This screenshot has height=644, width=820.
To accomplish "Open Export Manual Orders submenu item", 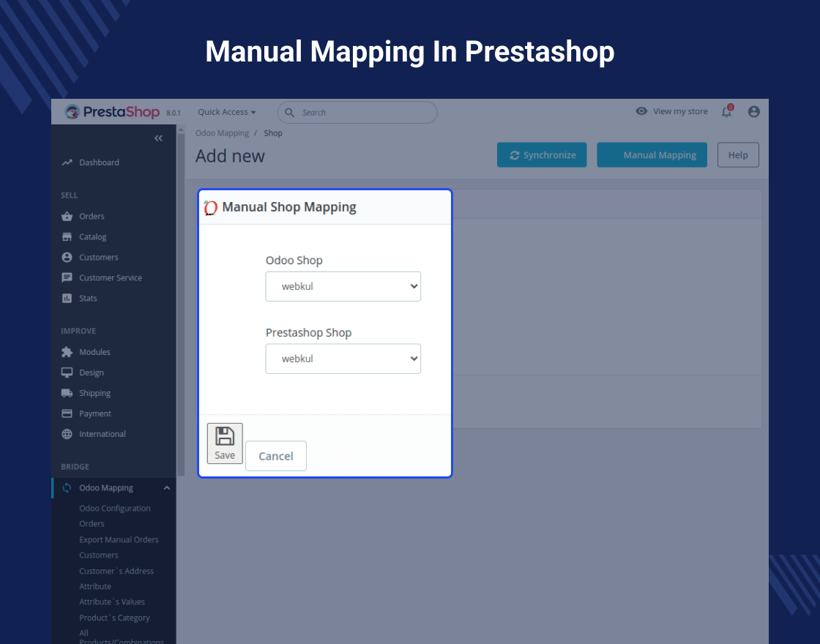I will point(119,539).
